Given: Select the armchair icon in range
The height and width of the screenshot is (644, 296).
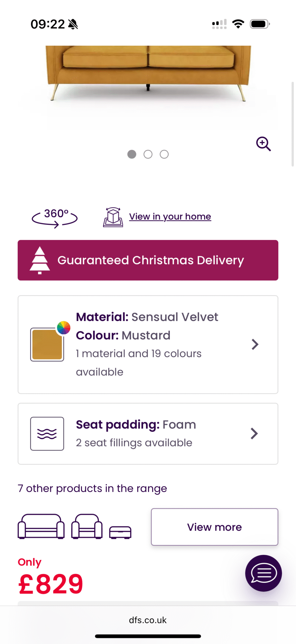Looking at the screenshot, I should click(87, 526).
